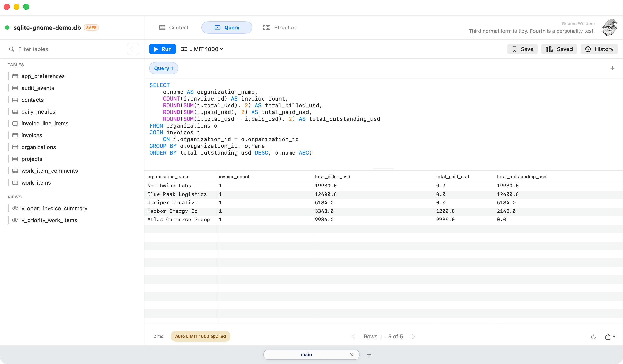
Task: Click the SELECT keyword in the editor
Action: (x=159, y=85)
